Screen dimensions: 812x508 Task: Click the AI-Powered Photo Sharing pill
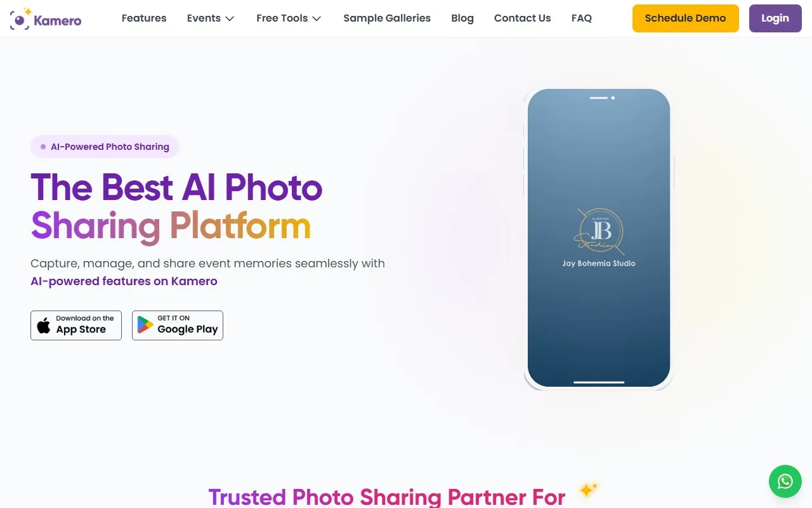pos(105,147)
